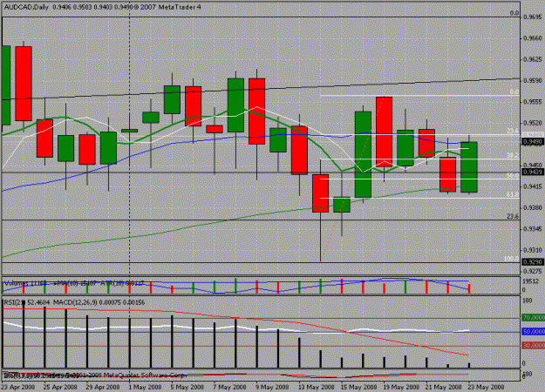Image resolution: width=545 pixels, height=392 pixels.
Task: Click the black 0.9290 price tag
Action: tap(533, 262)
